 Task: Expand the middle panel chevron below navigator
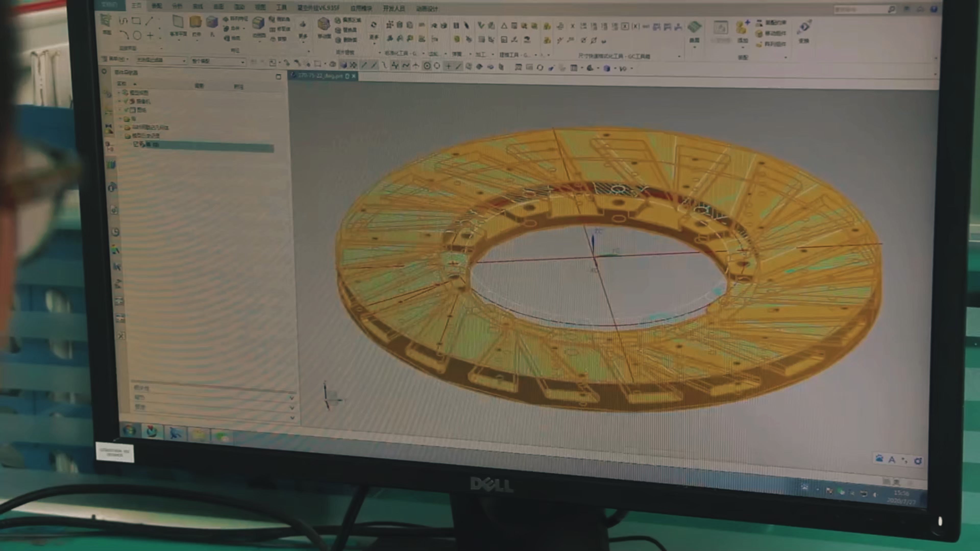point(292,408)
